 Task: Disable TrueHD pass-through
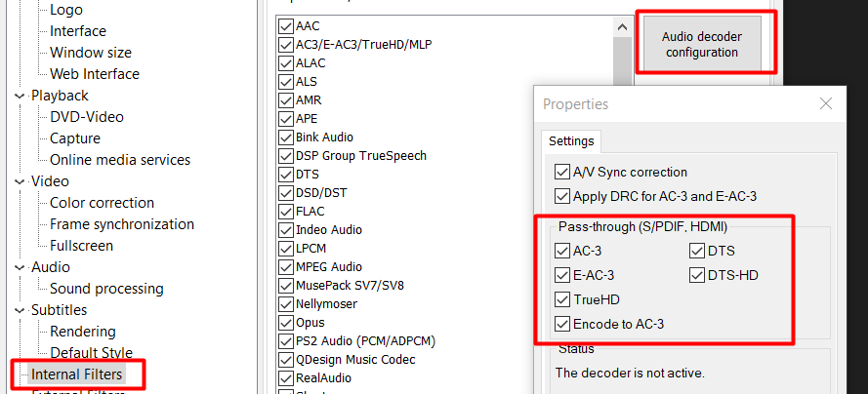pyautogui.click(x=562, y=299)
